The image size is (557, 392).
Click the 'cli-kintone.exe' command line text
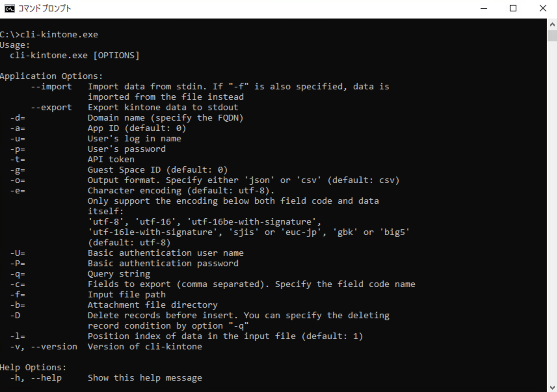[59, 34]
